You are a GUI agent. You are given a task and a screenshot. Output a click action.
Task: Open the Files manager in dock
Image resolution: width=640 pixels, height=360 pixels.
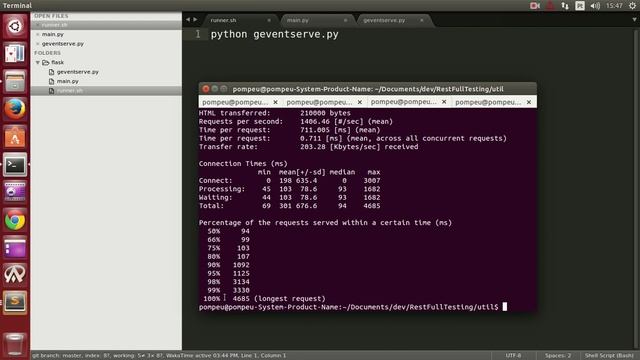coord(15,82)
